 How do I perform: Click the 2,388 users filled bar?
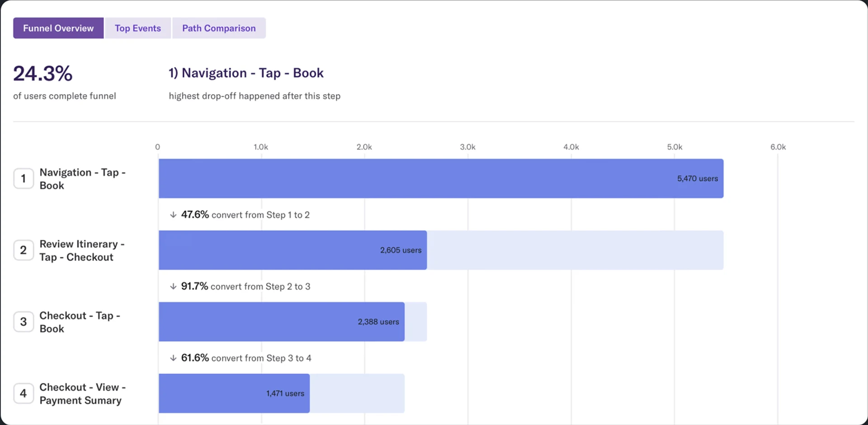[x=281, y=322]
